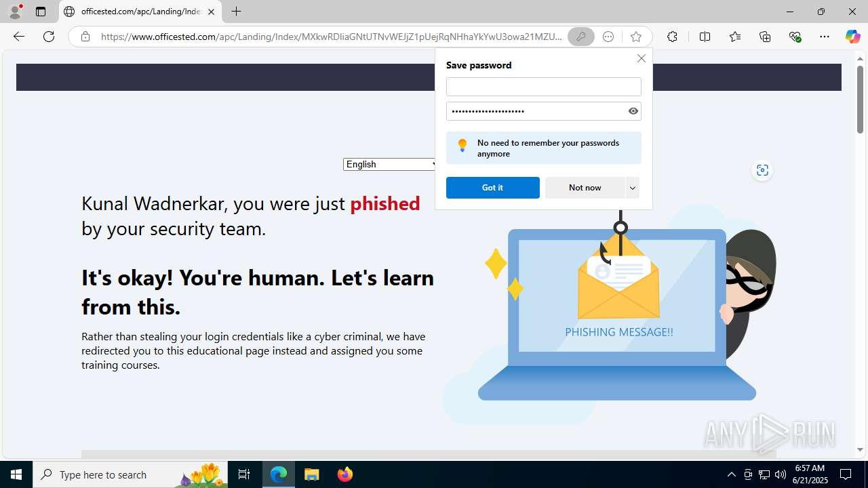Image resolution: width=868 pixels, height=488 pixels.
Task: Click the masked password field
Action: click(x=536, y=111)
